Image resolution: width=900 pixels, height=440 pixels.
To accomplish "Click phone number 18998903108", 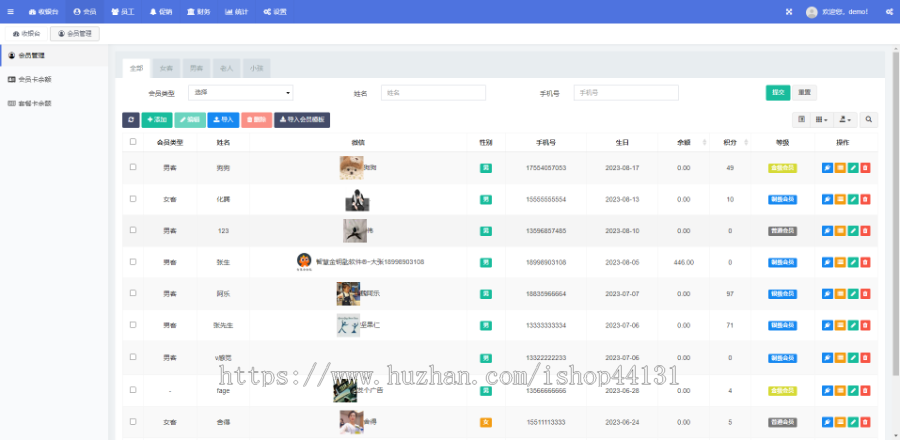I will pos(546,262).
